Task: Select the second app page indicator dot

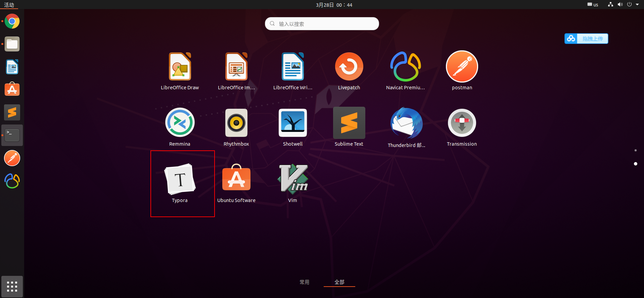Action: [636, 164]
